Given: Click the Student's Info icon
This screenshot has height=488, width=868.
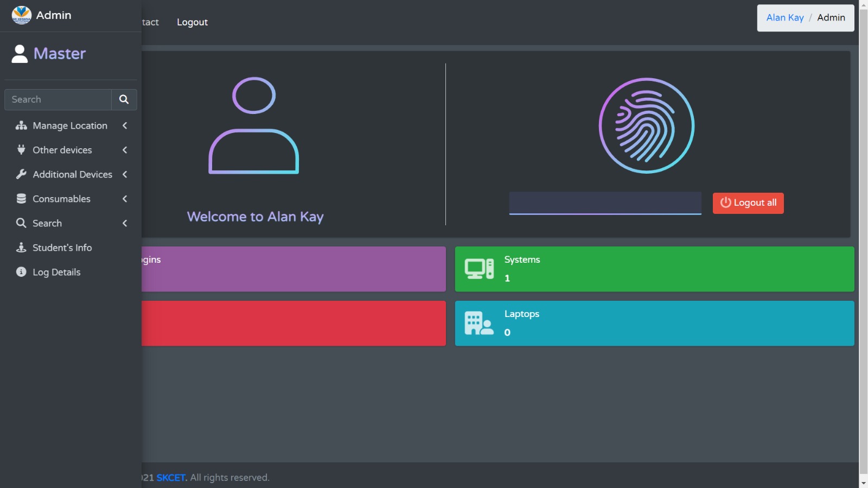Looking at the screenshot, I should pyautogui.click(x=21, y=248).
